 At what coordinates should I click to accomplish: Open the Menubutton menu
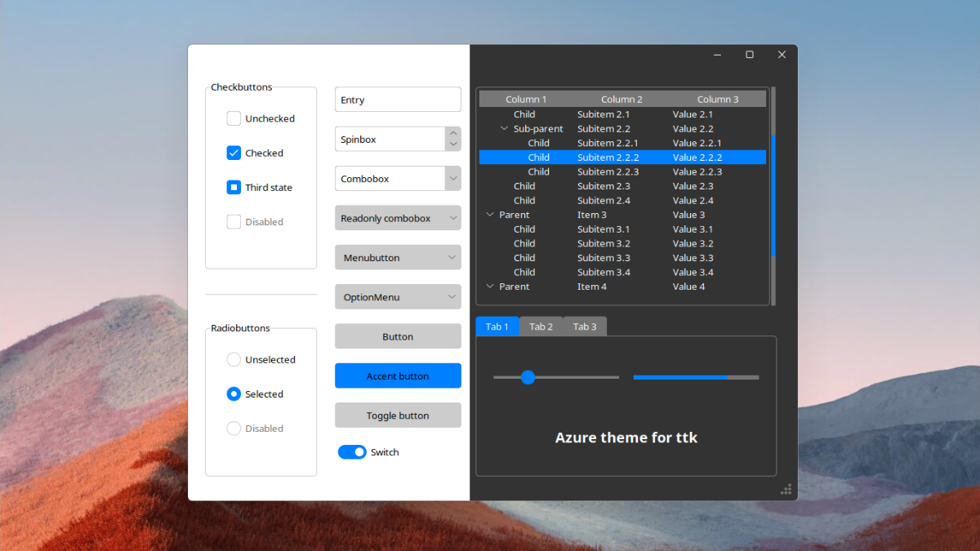pyautogui.click(x=398, y=257)
